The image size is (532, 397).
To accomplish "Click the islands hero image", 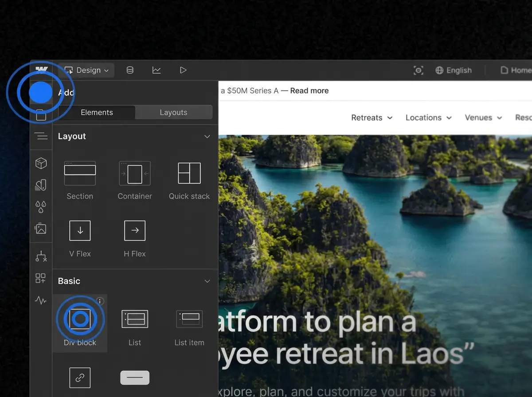I will click(x=375, y=266).
